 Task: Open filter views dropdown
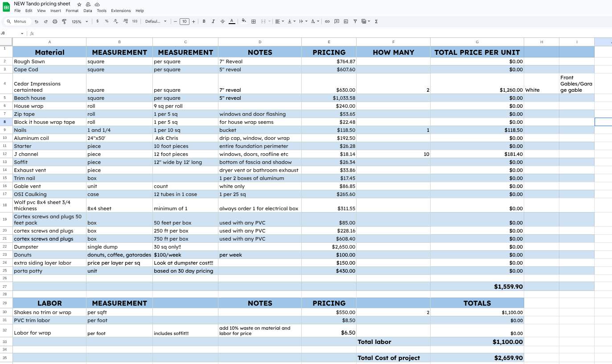click(x=366, y=21)
